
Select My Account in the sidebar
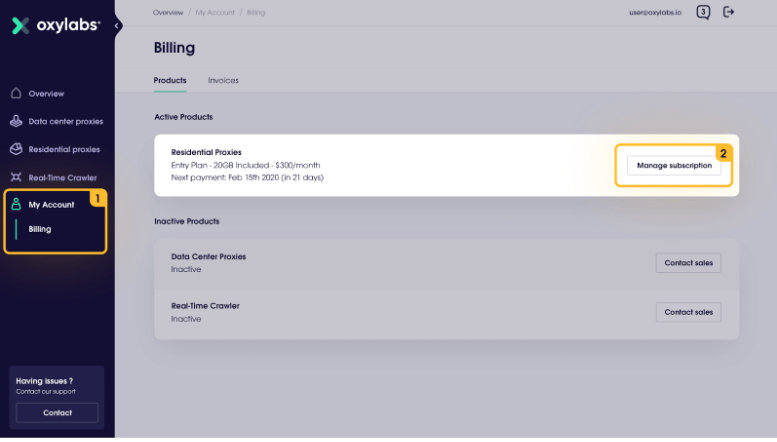coord(51,205)
